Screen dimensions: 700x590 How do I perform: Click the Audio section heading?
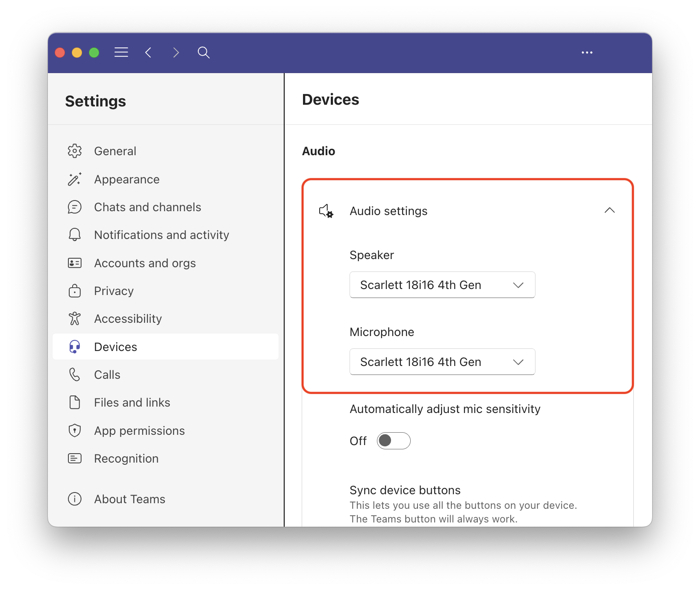pyautogui.click(x=318, y=151)
